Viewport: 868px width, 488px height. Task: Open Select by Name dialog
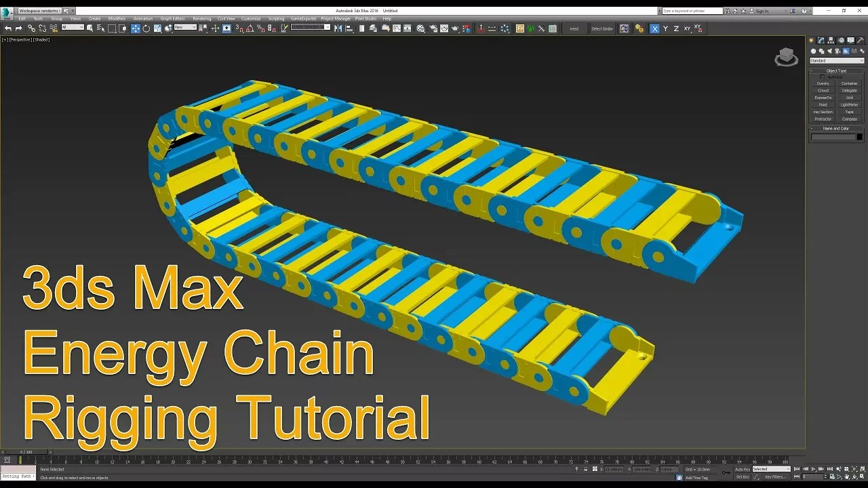tap(100, 28)
